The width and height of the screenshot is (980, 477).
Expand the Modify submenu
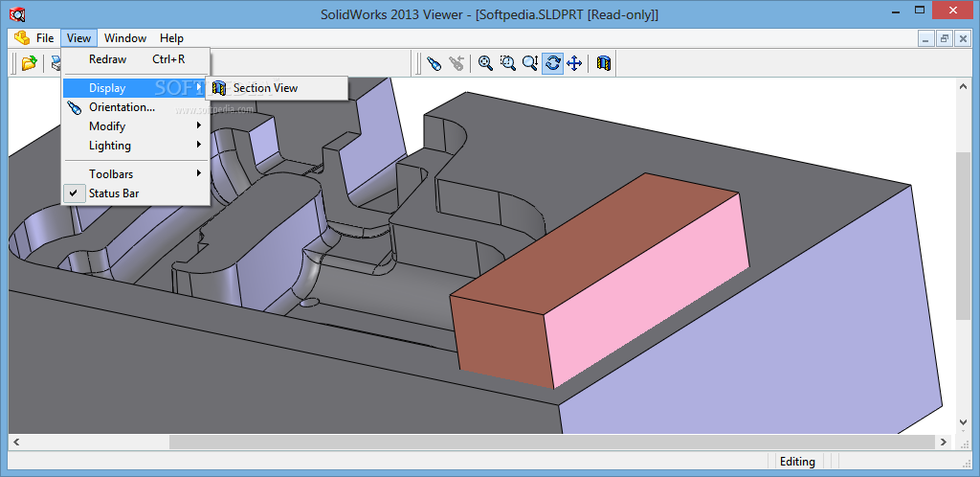point(136,126)
